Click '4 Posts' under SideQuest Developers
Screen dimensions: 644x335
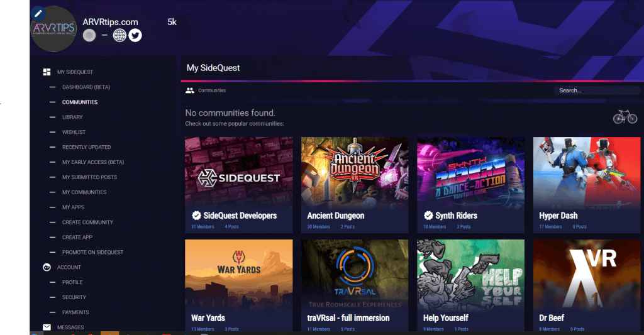(231, 227)
